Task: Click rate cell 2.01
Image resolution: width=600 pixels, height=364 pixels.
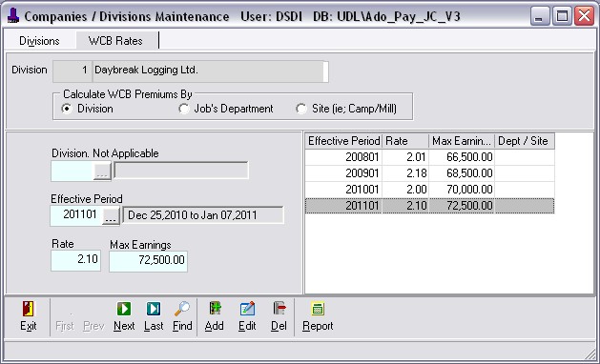Action: click(x=405, y=157)
